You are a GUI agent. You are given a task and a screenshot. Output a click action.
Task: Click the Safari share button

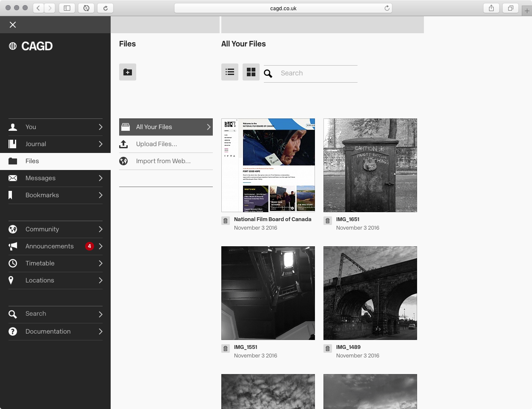(x=491, y=8)
